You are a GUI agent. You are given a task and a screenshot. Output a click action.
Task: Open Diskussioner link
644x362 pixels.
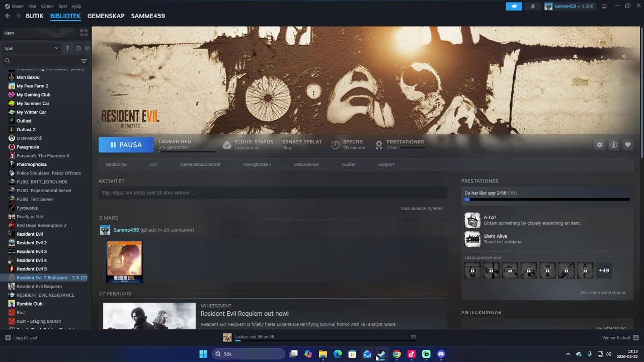306,164
